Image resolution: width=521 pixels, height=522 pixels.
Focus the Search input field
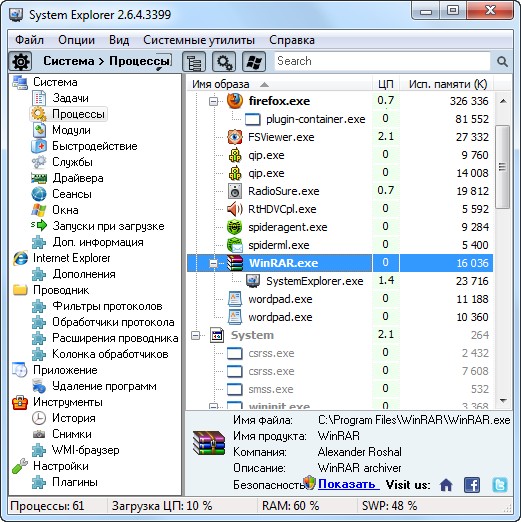point(382,61)
